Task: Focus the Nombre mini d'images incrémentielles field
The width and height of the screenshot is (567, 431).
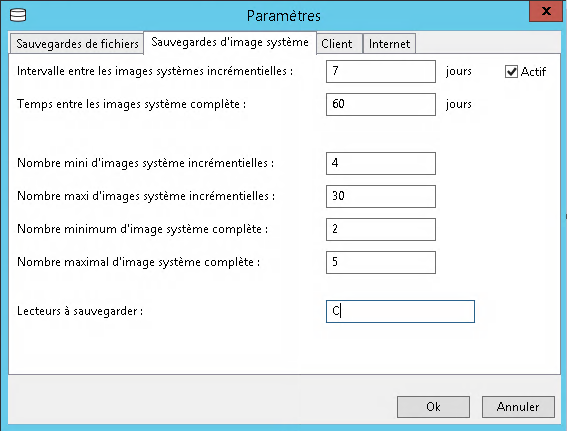Action: coord(381,163)
